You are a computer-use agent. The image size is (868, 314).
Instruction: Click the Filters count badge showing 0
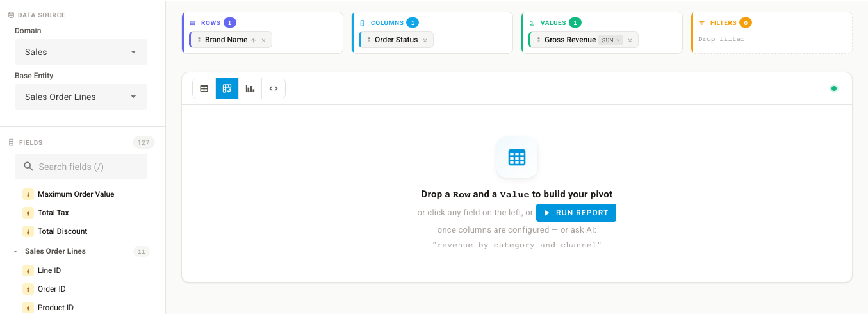point(746,22)
